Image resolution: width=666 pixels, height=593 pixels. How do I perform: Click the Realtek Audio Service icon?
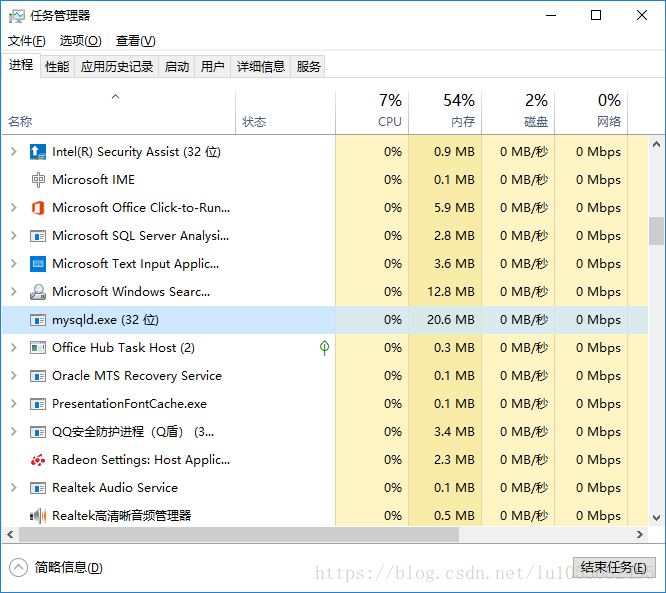coord(38,488)
